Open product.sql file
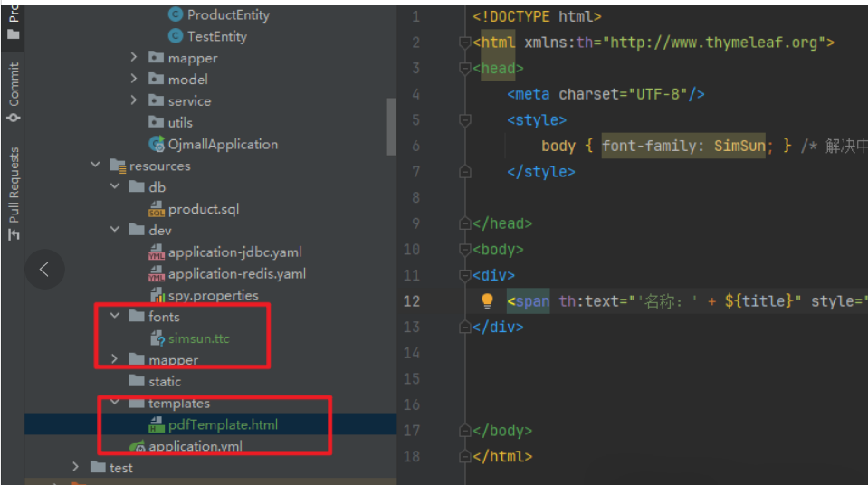 point(204,209)
